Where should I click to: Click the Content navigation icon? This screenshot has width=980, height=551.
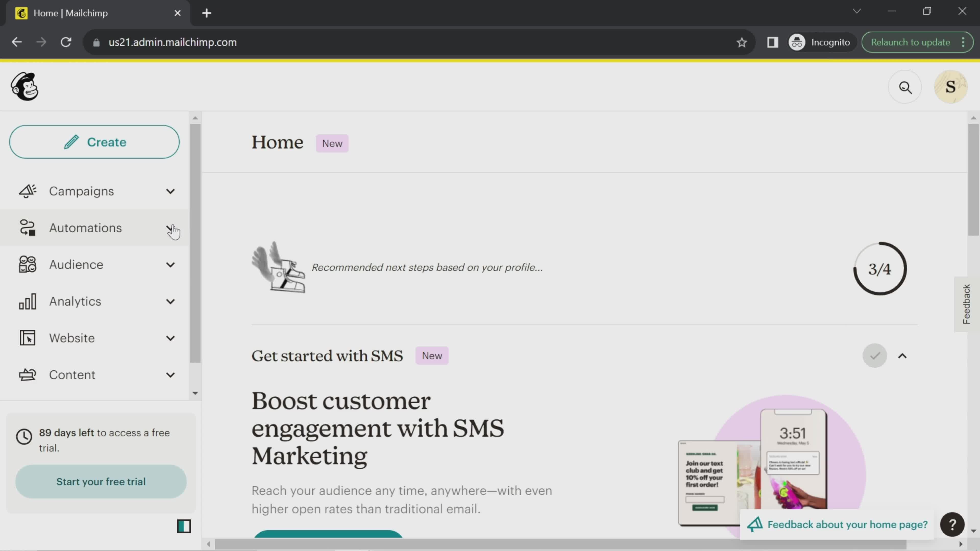[27, 375]
